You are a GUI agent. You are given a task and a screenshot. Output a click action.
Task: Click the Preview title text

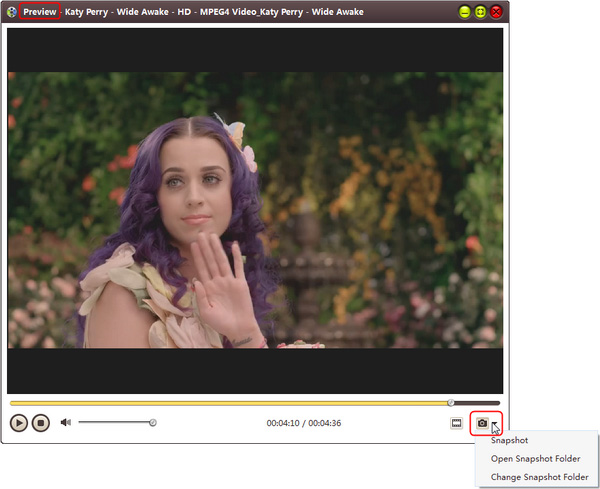pyautogui.click(x=40, y=12)
